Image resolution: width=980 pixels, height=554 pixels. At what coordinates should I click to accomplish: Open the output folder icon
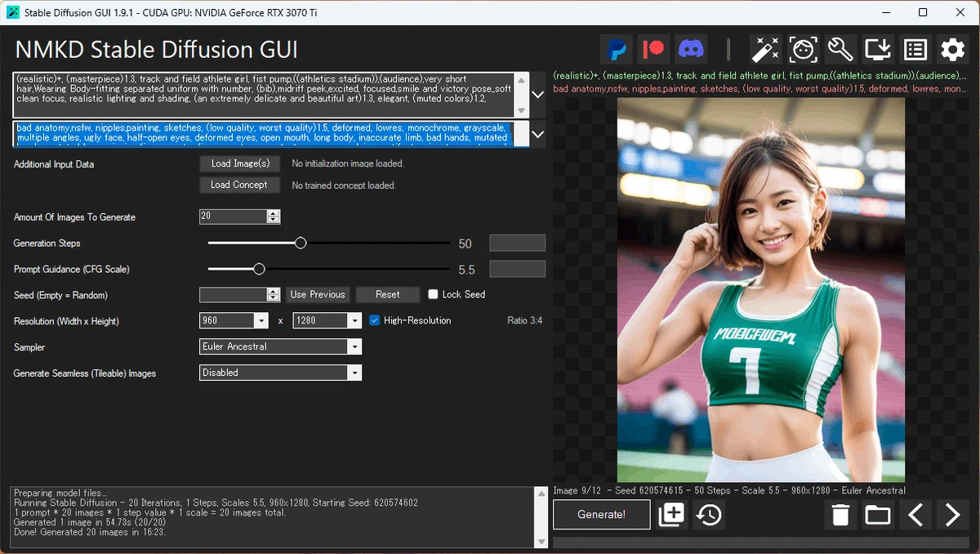878,515
